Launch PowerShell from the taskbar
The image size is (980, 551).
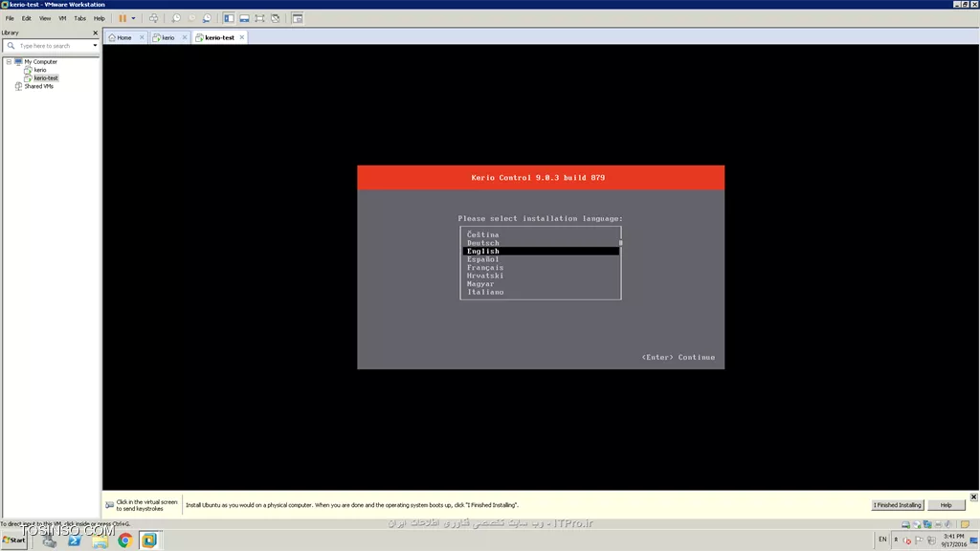(x=75, y=540)
